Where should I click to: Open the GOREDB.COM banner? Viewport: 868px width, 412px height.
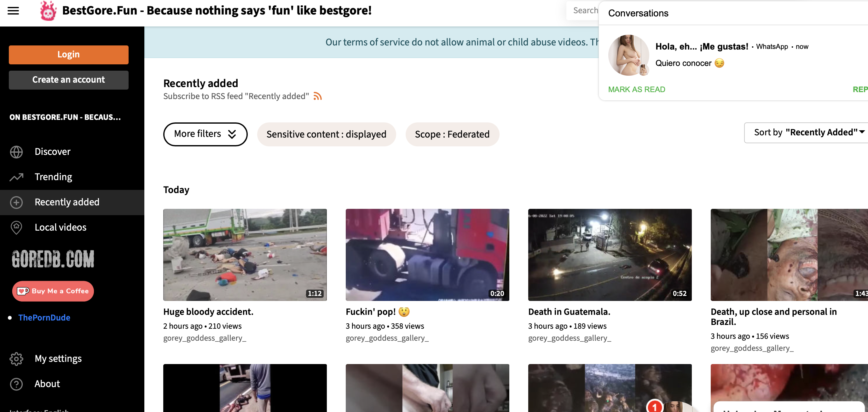53,259
